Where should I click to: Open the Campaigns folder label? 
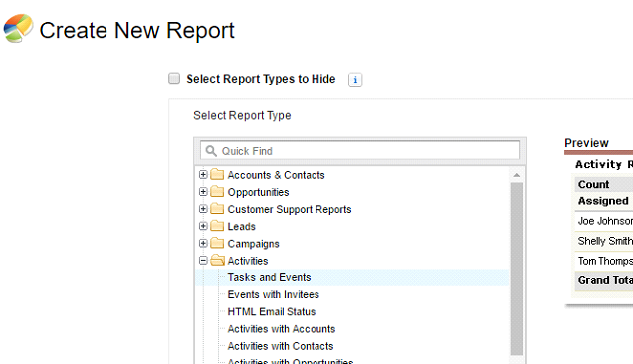pos(253,244)
